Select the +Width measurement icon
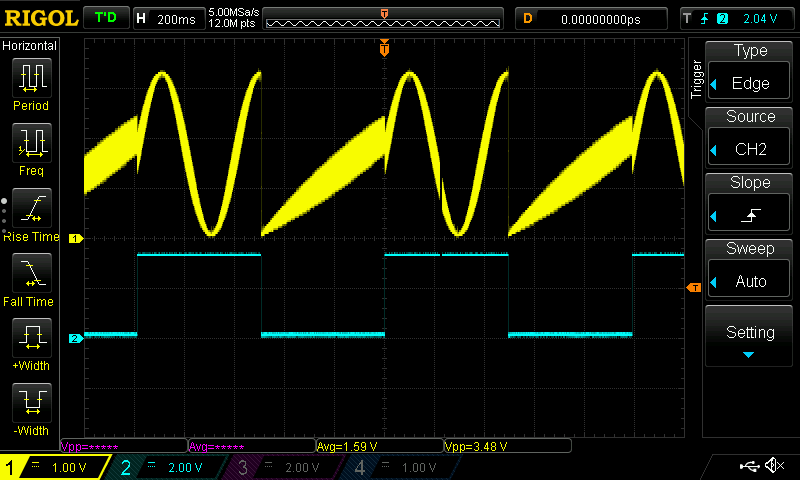Viewport: 800px width, 480px height. pos(32,338)
